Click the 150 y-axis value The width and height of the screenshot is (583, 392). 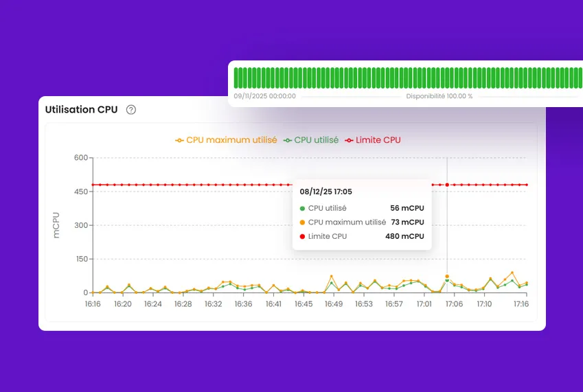(82, 259)
